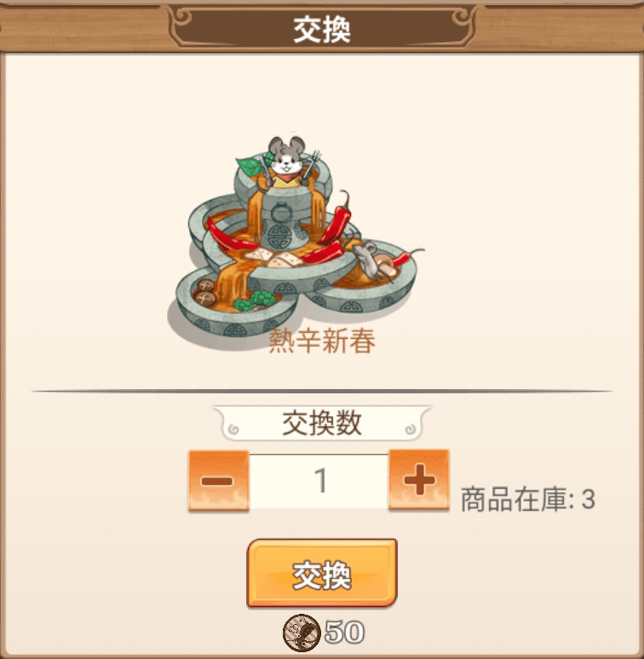Click the upright red chili pepper
Image resolution: width=644 pixels, height=659 pixels.
coord(336,220)
